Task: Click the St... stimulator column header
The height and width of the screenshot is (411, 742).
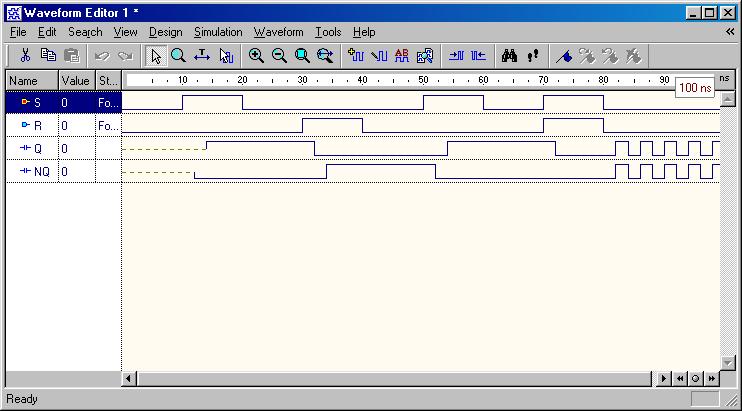Action: tap(108, 80)
